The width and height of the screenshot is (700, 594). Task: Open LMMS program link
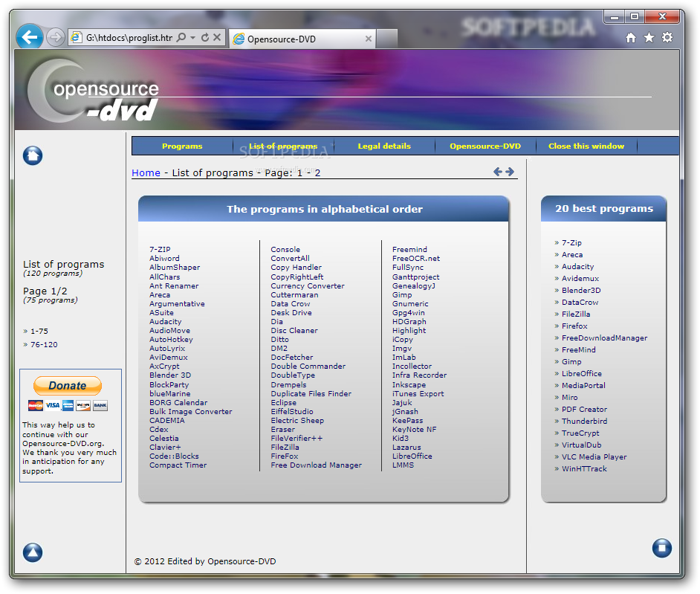(403, 465)
